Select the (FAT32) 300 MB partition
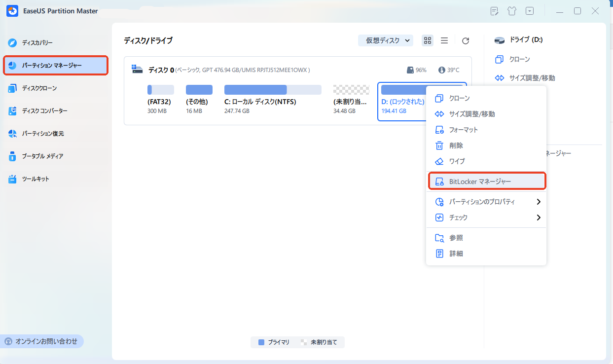The width and height of the screenshot is (613, 364). tap(160, 100)
